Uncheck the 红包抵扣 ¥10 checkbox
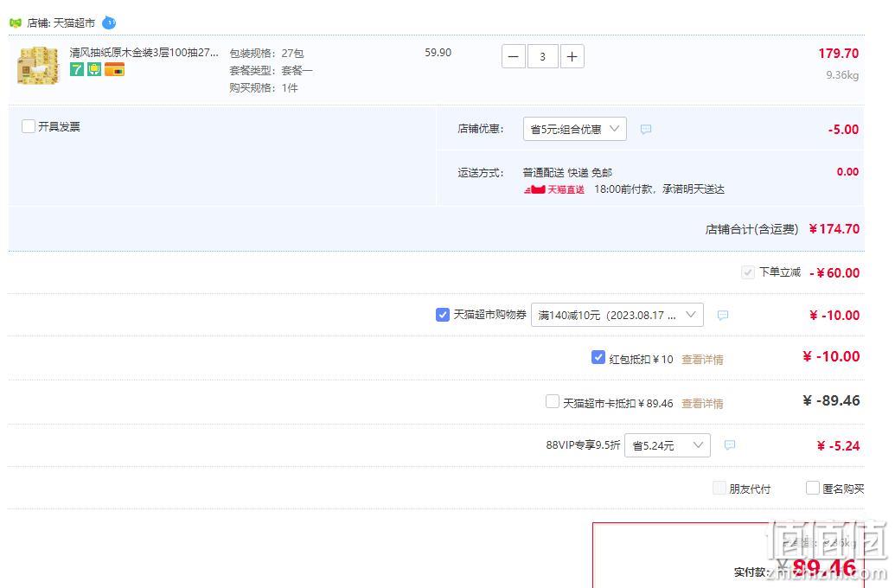Image resolution: width=895 pixels, height=588 pixels. (598, 357)
